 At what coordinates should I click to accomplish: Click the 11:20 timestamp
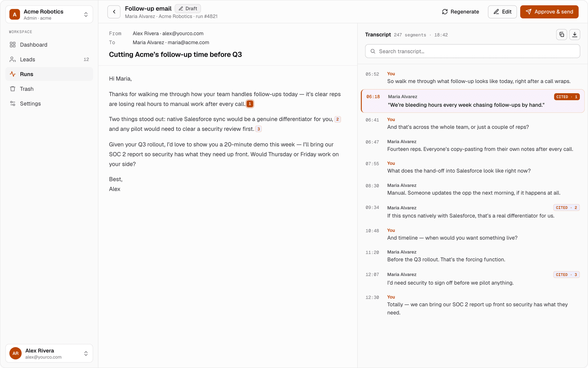372,253
